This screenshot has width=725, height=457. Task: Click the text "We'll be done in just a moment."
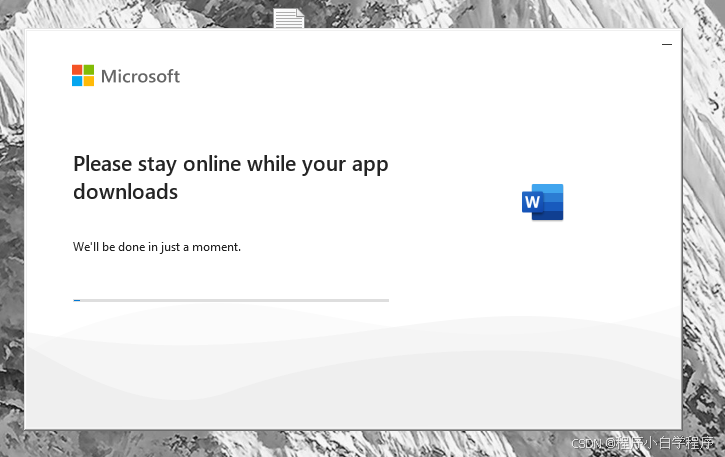157,247
